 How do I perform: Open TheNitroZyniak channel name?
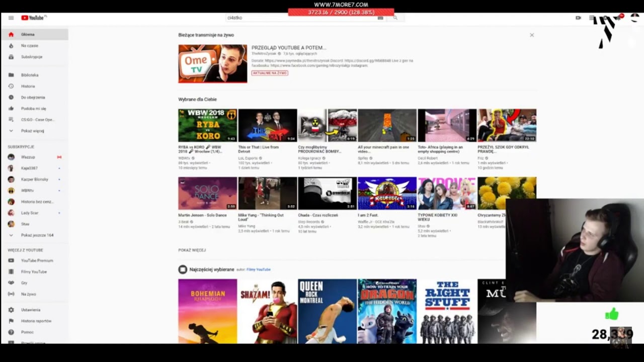click(x=264, y=53)
